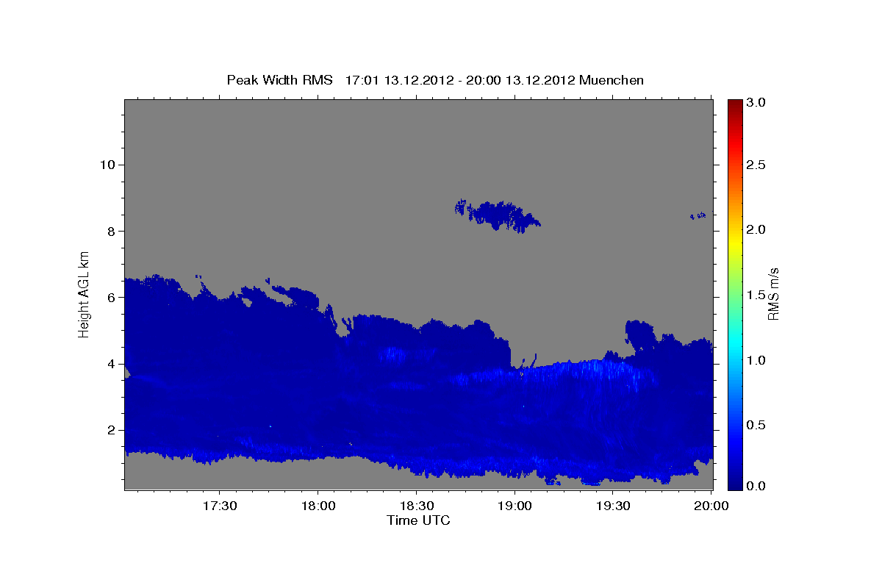
Task: Click the 18:00 time tick label
Action: click(318, 506)
